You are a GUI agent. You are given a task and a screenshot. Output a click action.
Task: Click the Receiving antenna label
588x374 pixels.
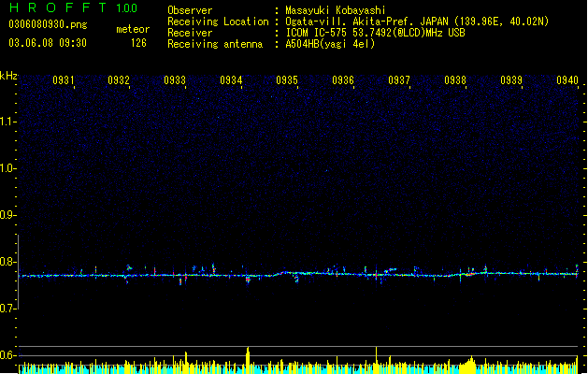(x=215, y=44)
